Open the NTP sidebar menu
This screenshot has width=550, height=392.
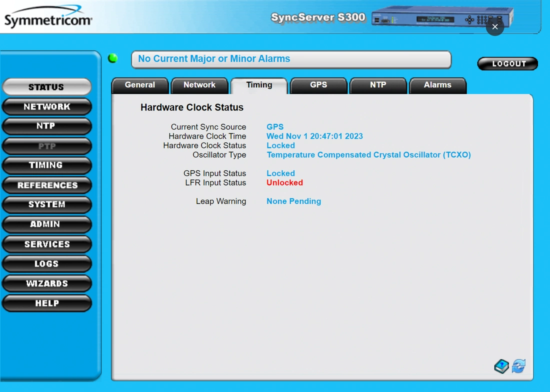pyautogui.click(x=46, y=126)
